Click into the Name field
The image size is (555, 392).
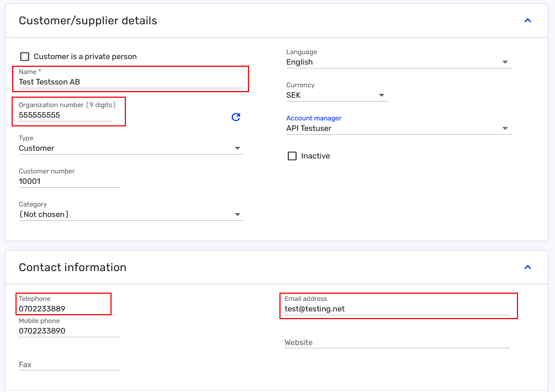(131, 82)
